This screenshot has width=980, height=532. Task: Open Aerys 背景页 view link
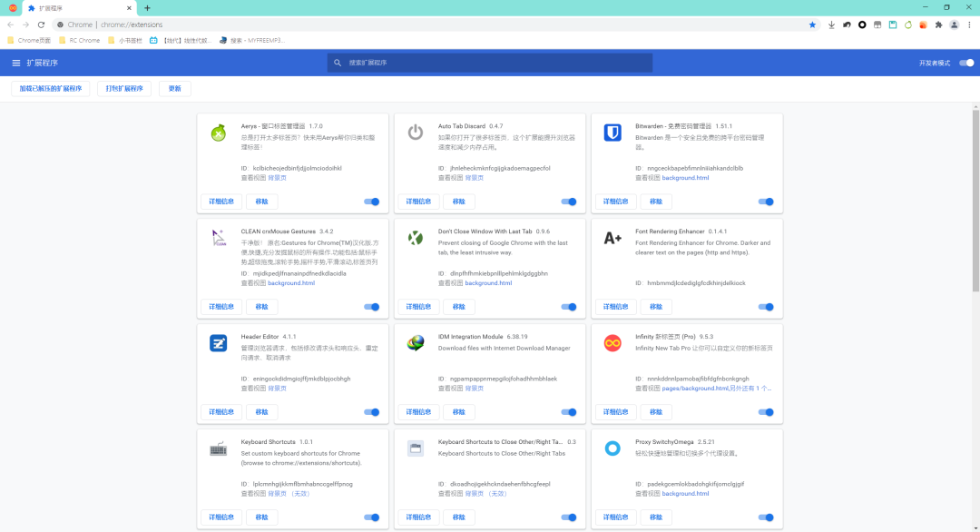(x=277, y=178)
